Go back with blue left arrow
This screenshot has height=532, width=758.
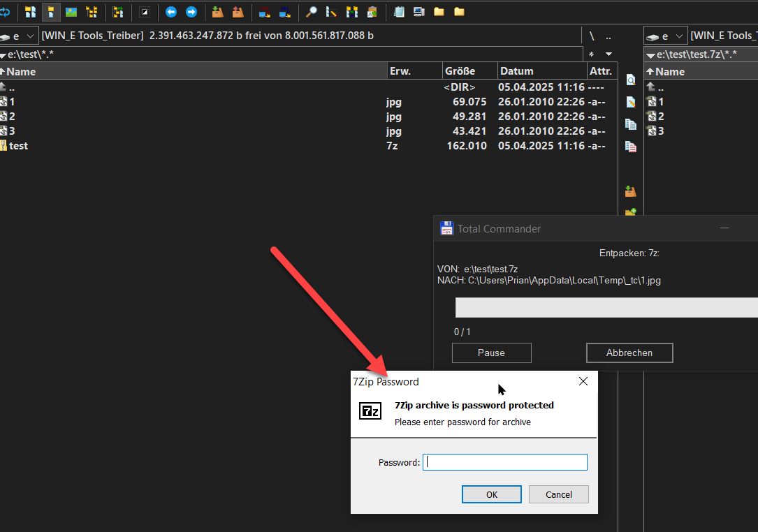point(171,12)
